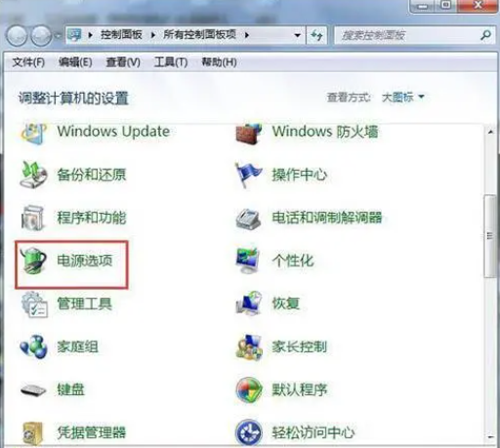
Task: Expand the 大图标 view mode dropdown
Action: pyautogui.click(x=403, y=97)
